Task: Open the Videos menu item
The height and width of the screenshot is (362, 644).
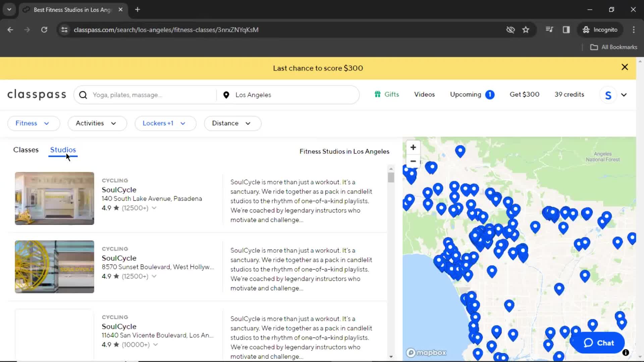Action: tap(424, 95)
